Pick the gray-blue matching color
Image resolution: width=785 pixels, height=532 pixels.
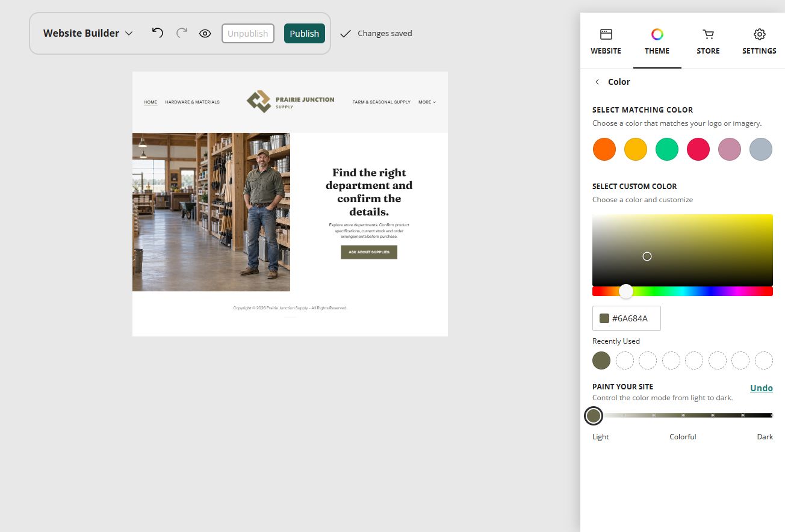[761, 149]
